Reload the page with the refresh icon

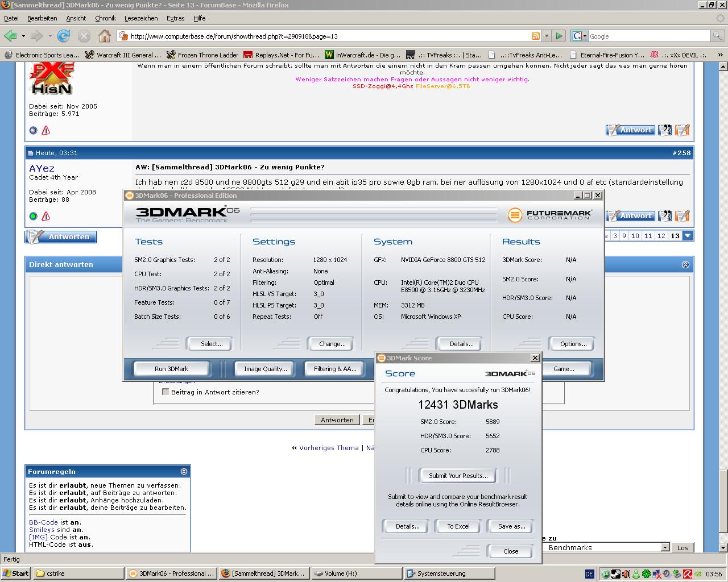pos(64,36)
